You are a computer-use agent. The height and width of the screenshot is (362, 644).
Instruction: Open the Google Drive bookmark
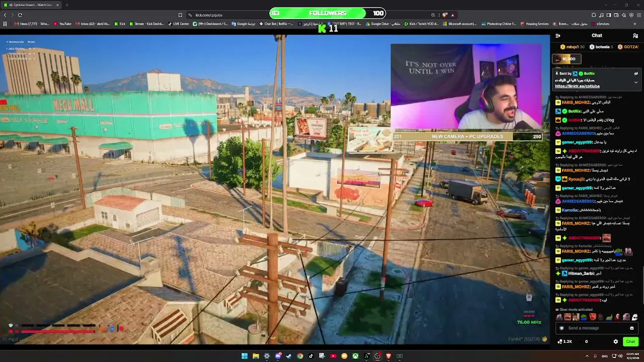[x=384, y=24]
